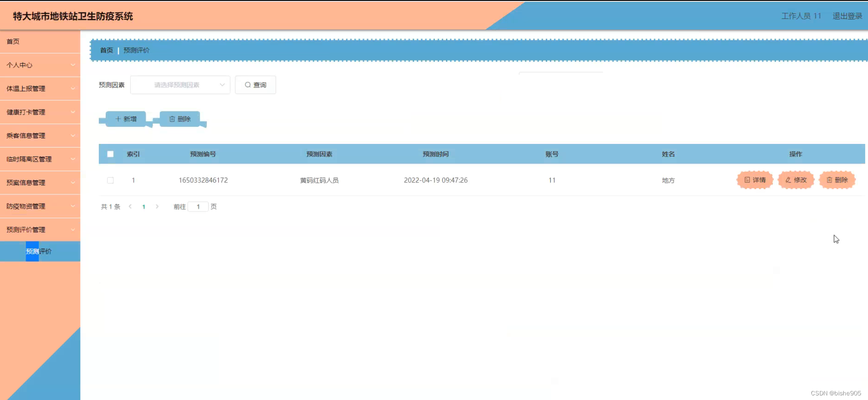The image size is (868, 400).
Task: Expand the 健康打卡管理 sidebar menu
Action: pos(40,112)
